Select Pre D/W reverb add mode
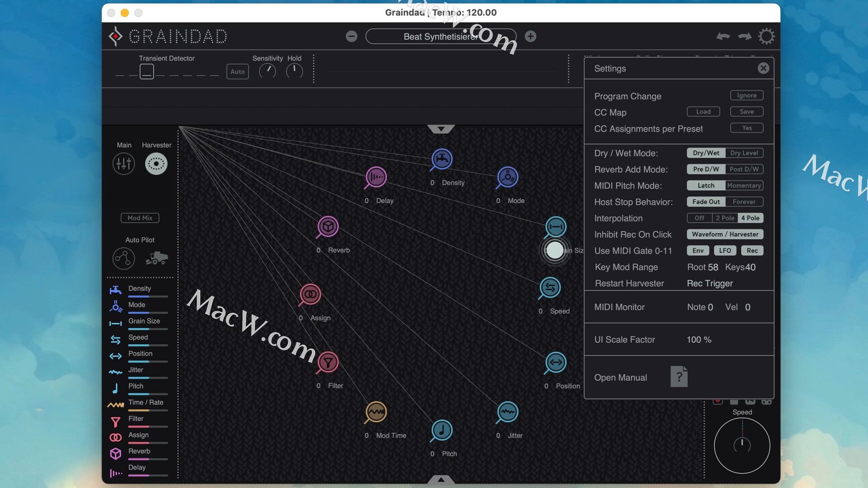 click(x=706, y=169)
